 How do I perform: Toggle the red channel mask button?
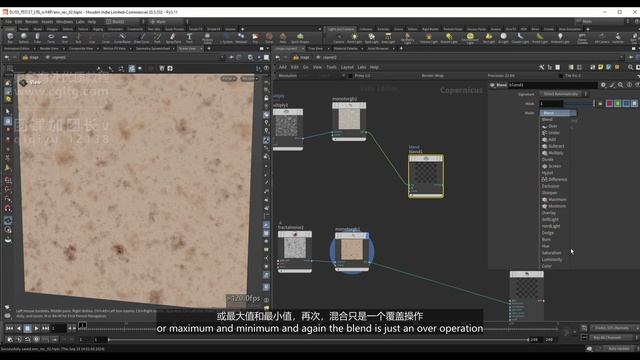tap(609, 104)
